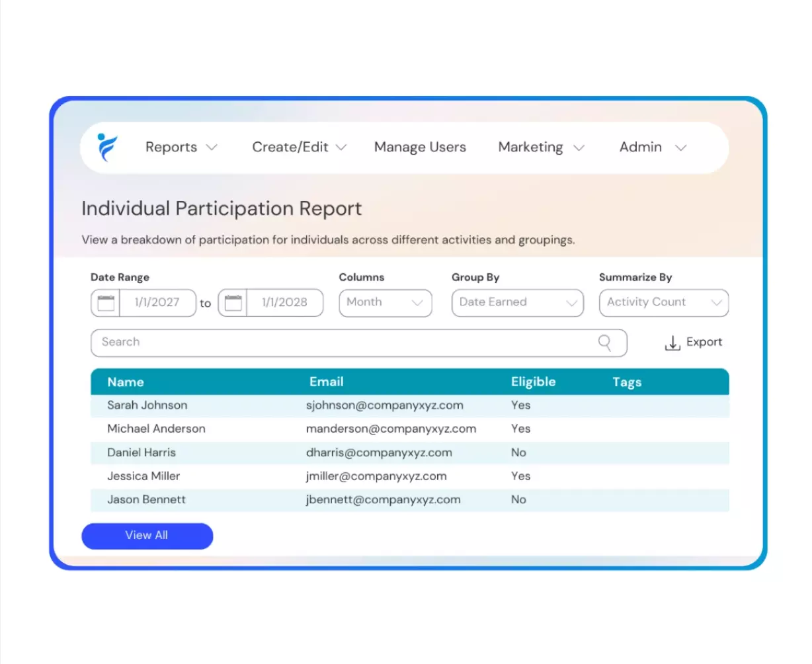Viewport: 812px width, 664px height.
Task: Sort by the Name column header
Action: pyautogui.click(x=126, y=382)
